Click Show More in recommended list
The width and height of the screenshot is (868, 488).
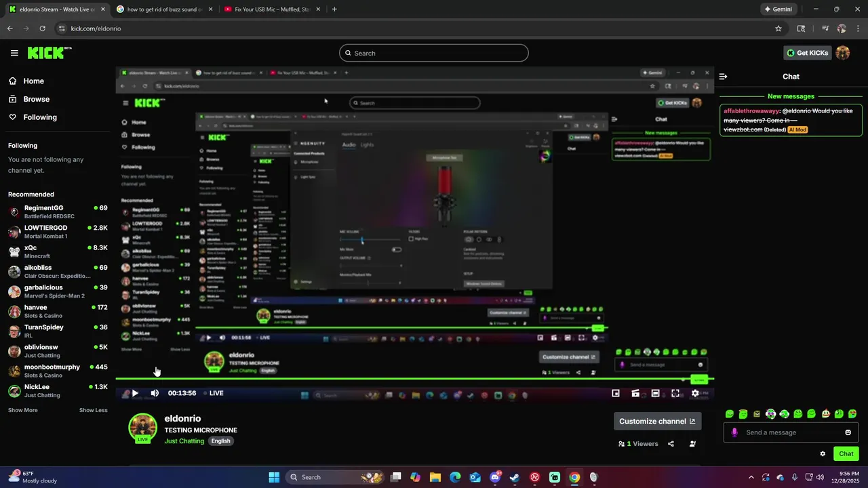pyautogui.click(x=22, y=410)
